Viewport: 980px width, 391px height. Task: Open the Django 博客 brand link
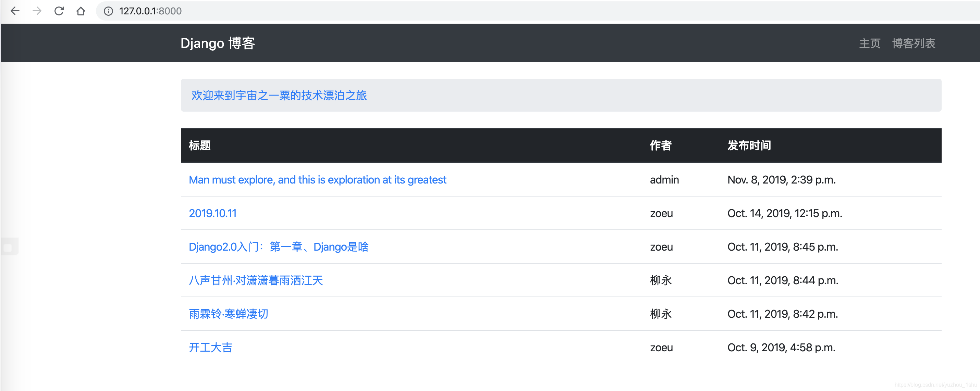point(218,43)
